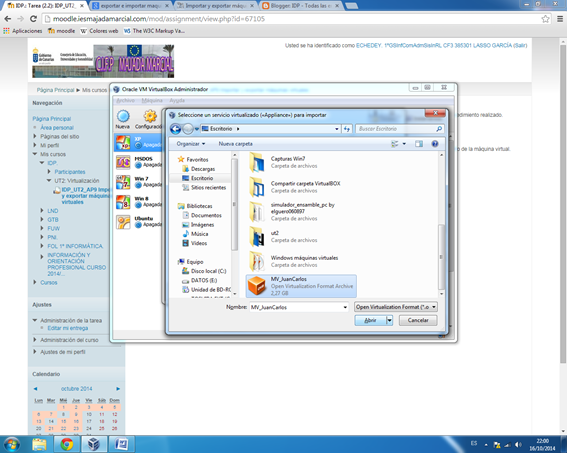The image size is (567, 453).
Task: Click the search magnifier in Buscar Escritorio
Action: pyautogui.click(x=439, y=129)
